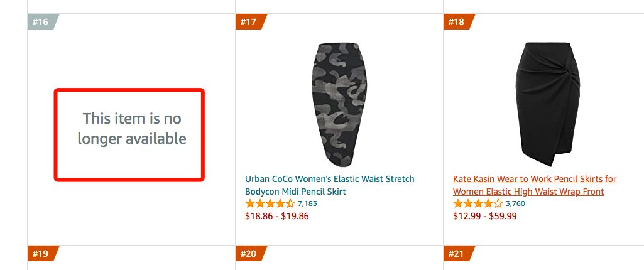This screenshot has width=644, height=270.
Task: Click the third star of Kate Kasin rating
Action: pos(478,203)
